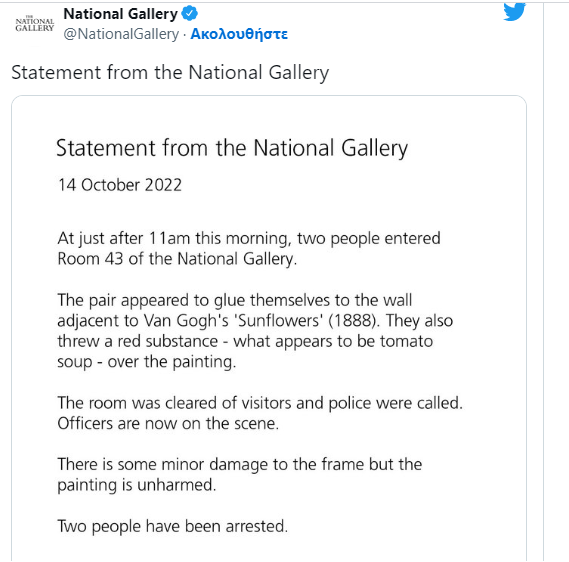This screenshot has height=562, width=569.
Task: Open the @NationalGallery handle
Action: pos(121,34)
